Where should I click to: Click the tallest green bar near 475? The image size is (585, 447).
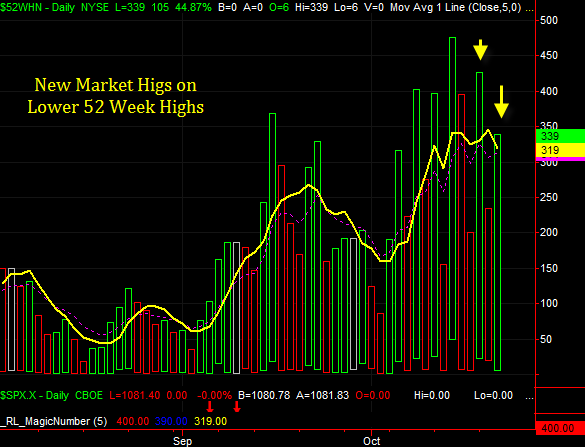[452, 188]
